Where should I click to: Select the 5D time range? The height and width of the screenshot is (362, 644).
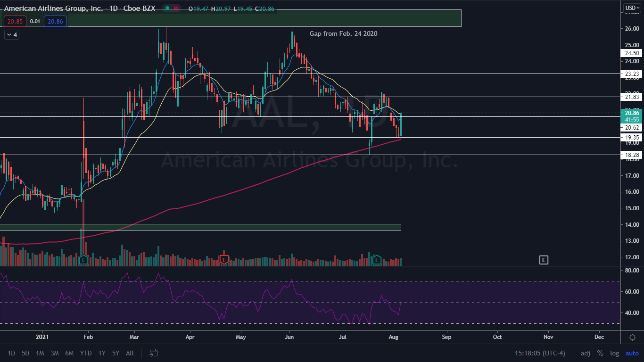click(25, 353)
